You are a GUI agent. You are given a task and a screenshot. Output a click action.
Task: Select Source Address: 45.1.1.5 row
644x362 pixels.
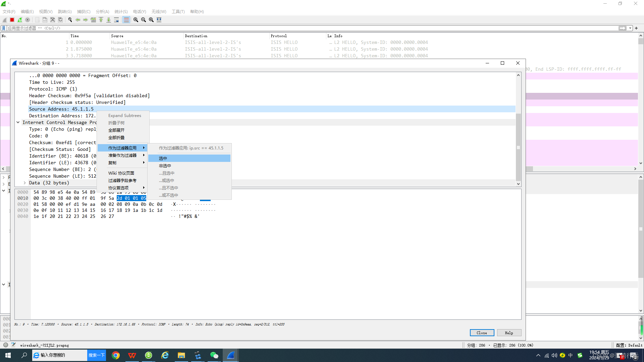point(272,109)
